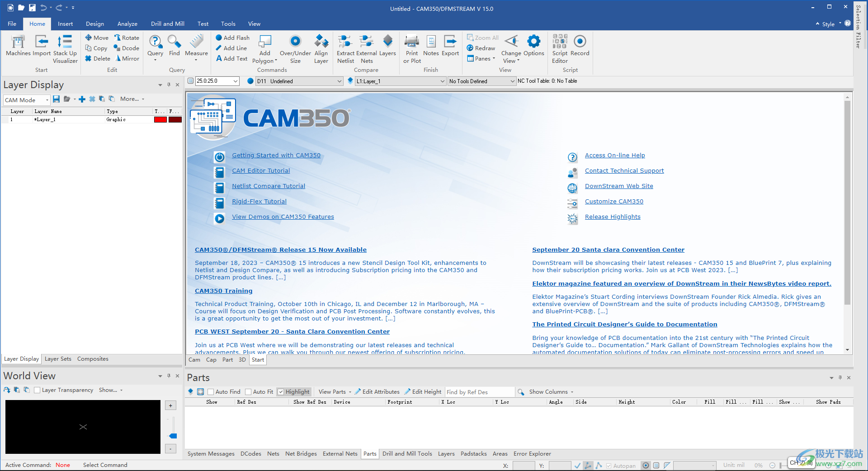868x471 pixels.
Task: Click Layer_1 bright red color swatch
Action: point(160,120)
